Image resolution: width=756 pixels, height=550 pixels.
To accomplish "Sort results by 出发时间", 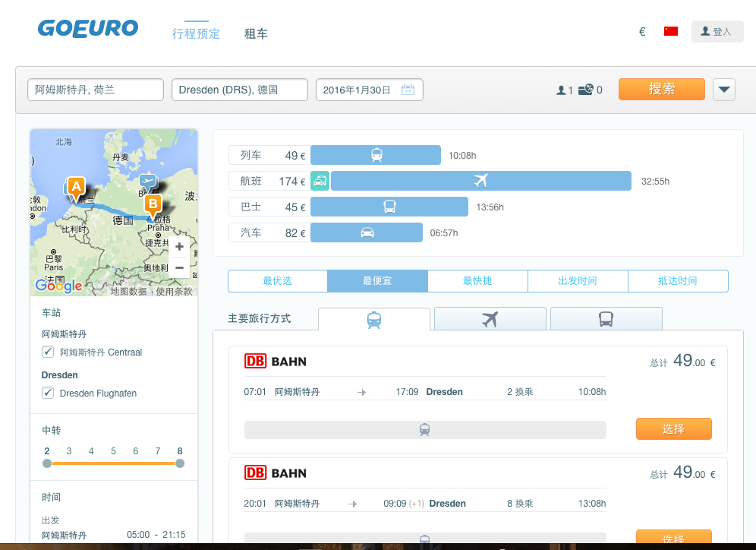I will [578, 281].
